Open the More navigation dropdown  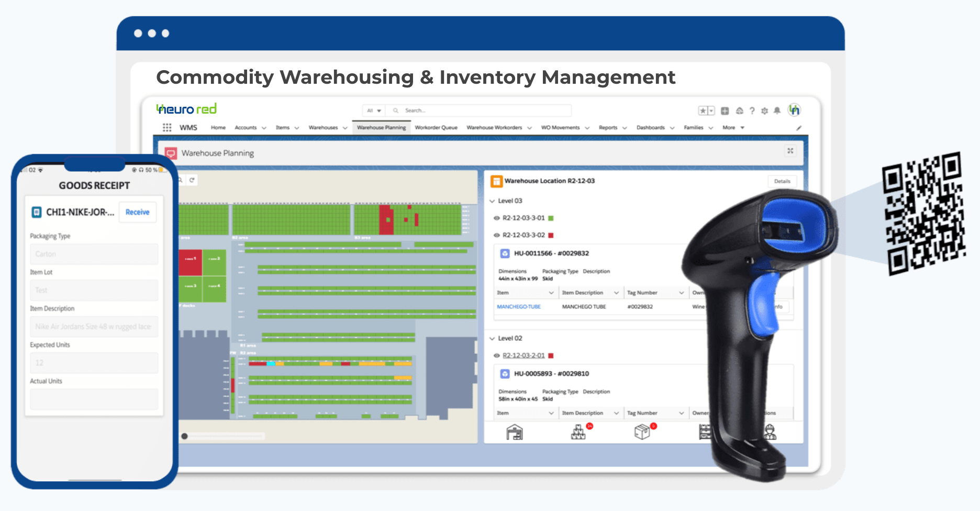(x=733, y=128)
